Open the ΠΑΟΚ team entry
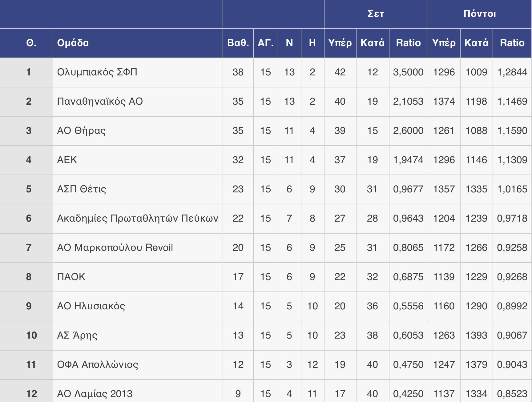The height and width of the screenshot is (402, 532). 71,277
